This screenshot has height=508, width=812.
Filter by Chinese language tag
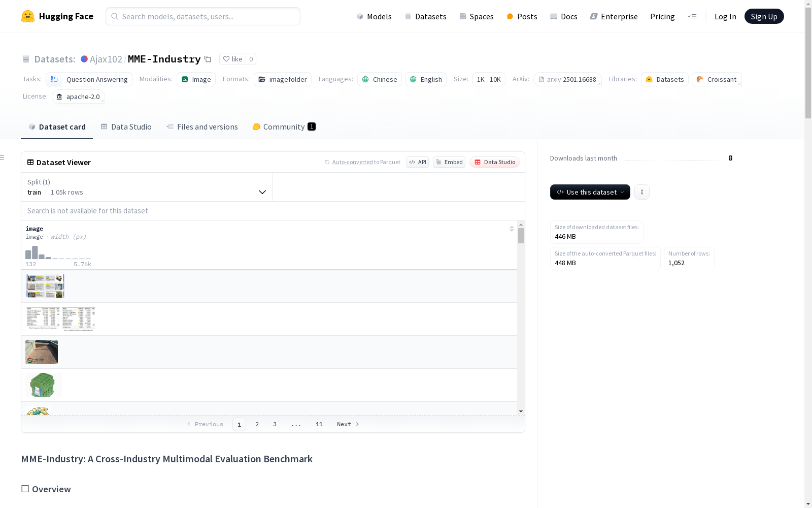point(380,79)
